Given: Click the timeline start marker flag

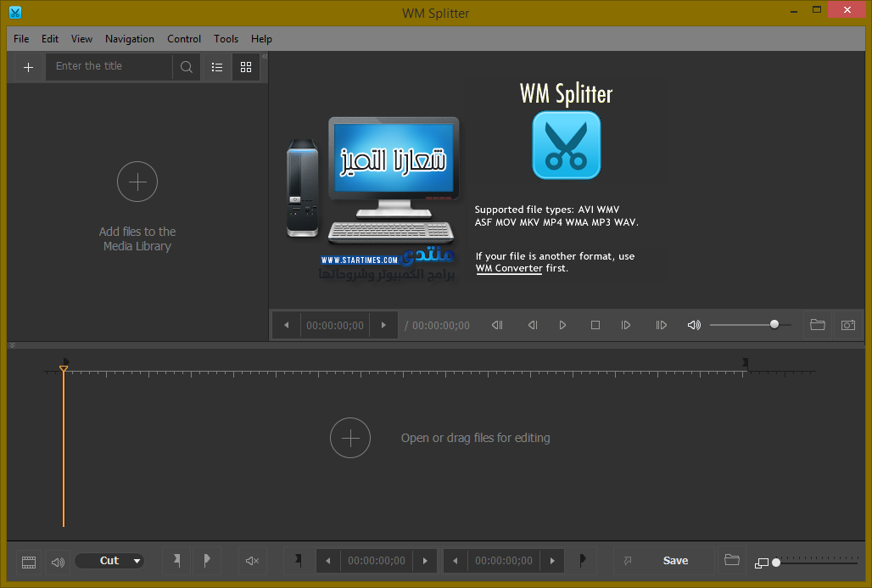Looking at the screenshot, I should 66,361.
